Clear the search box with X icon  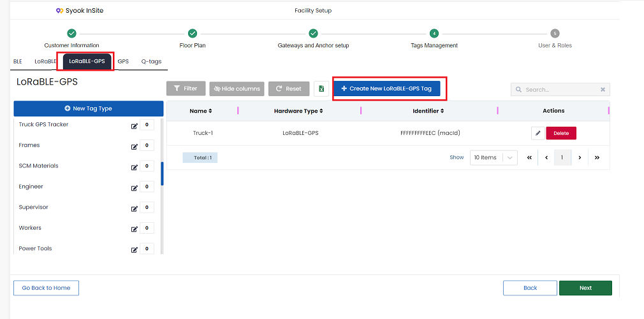603,89
